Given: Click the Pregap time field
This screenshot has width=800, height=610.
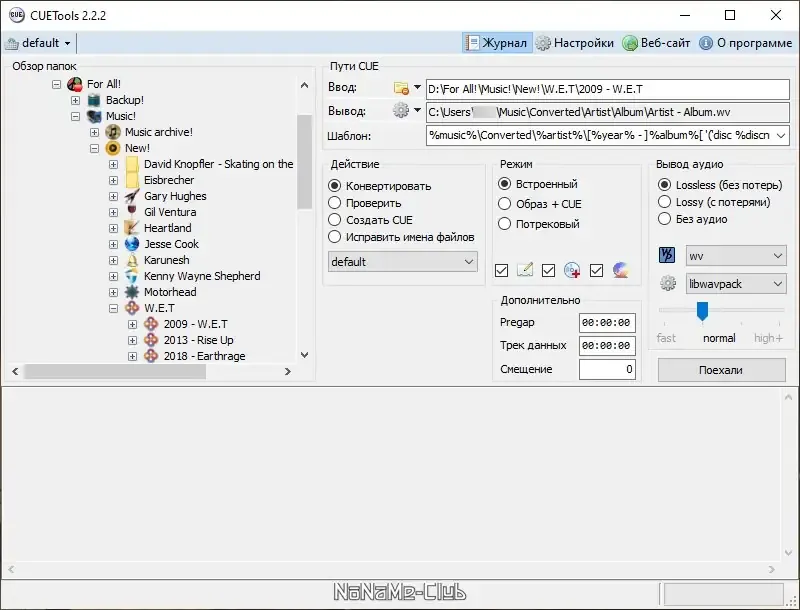Looking at the screenshot, I should click(x=607, y=323).
